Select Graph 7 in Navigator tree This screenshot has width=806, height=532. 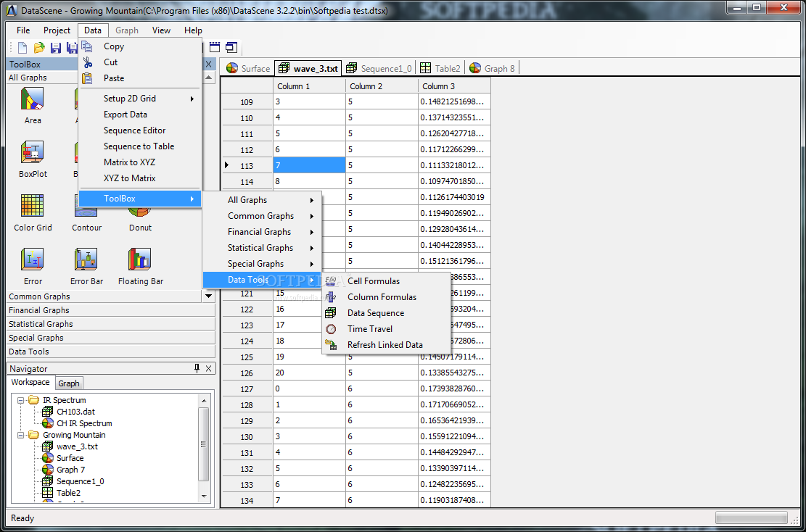71,470
